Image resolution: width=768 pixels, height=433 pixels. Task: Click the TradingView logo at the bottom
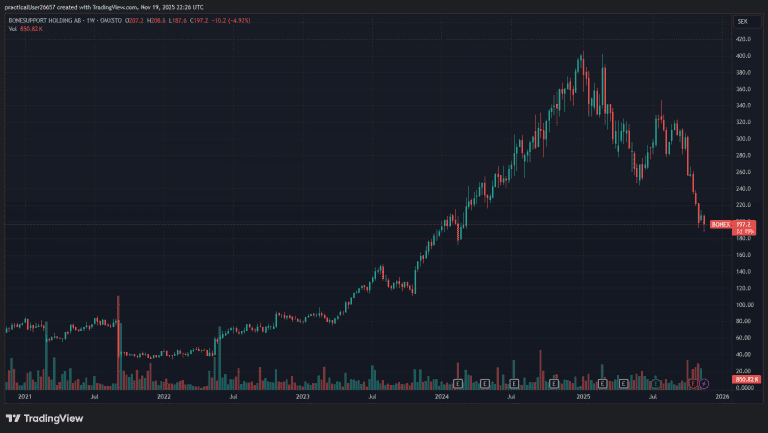(45, 418)
